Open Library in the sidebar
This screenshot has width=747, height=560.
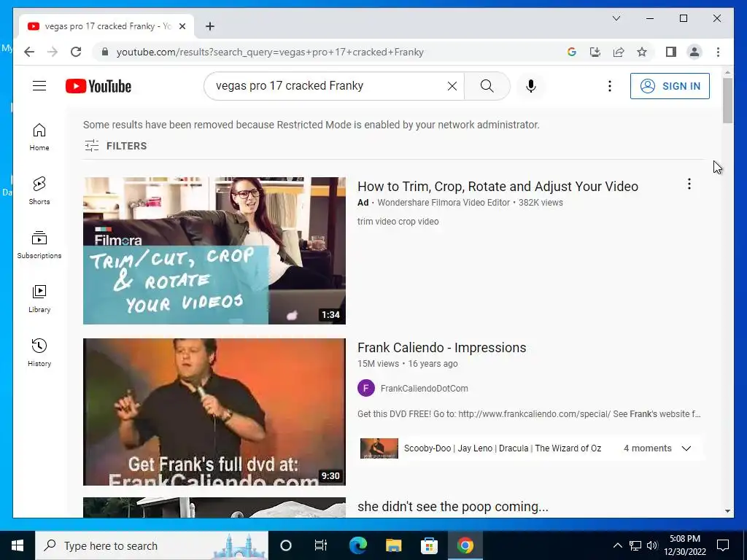point(39,298)
